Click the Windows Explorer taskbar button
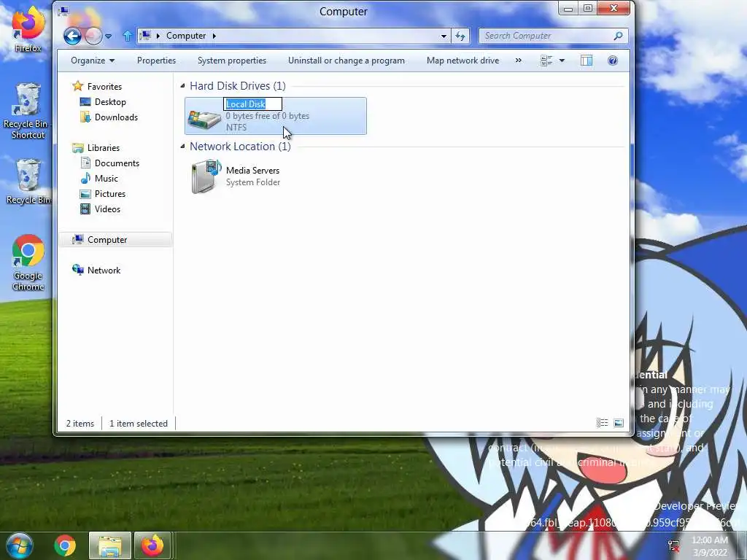This screenshot has width=747, height=560. coord(110,545)
